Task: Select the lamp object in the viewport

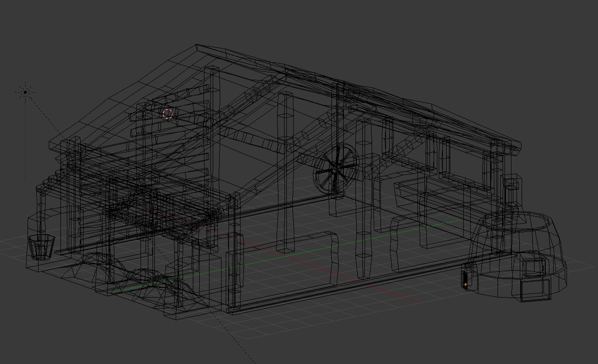Action: pos(25,92)
